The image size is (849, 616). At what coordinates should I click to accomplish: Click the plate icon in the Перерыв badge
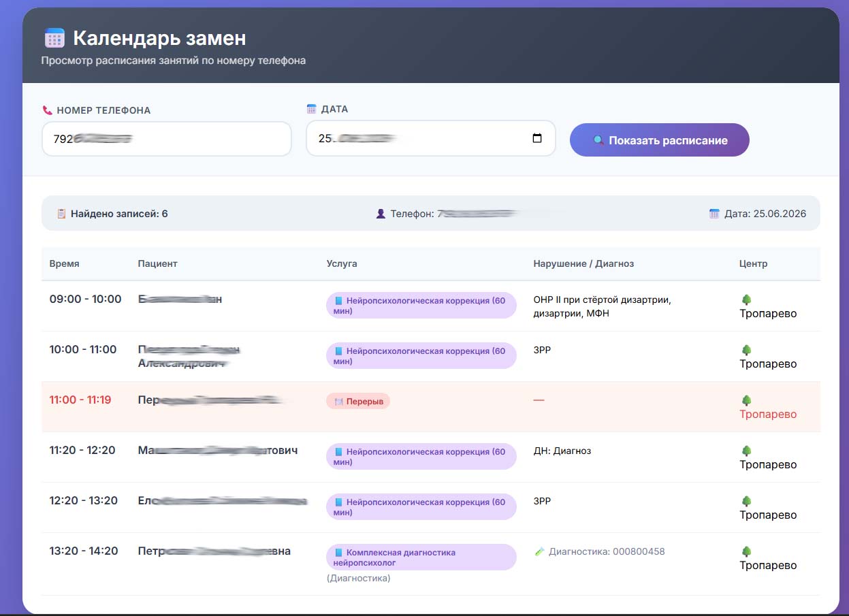click(x=339, y=402)
